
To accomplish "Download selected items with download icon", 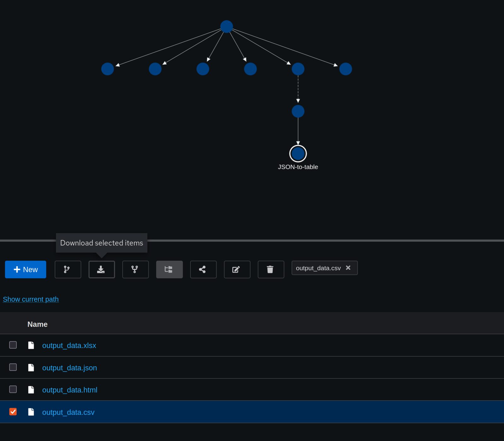I will [101, 269].
